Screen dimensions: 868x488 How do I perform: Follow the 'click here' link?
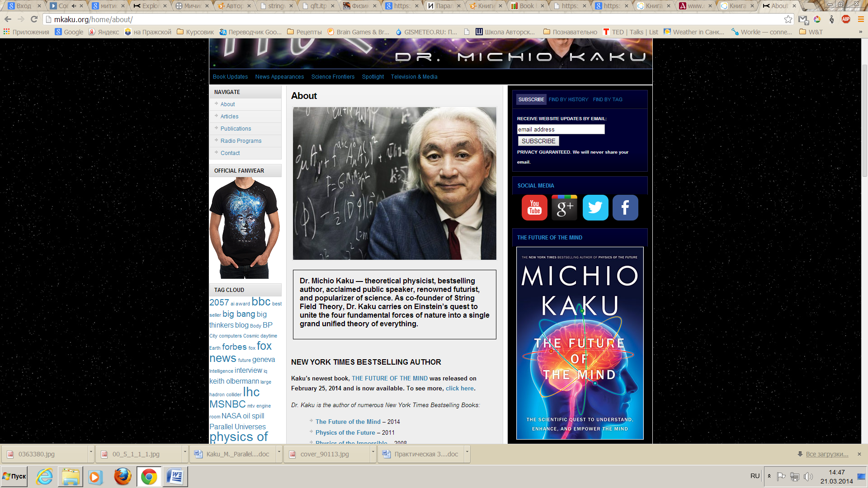point(460,389)
